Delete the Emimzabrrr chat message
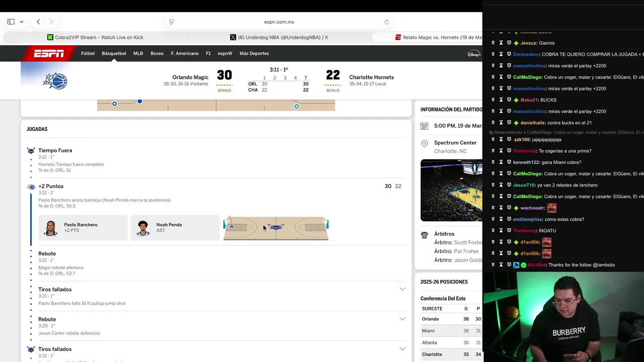The image size is (644, 362). pyautogui.click(x=493, y=54)
